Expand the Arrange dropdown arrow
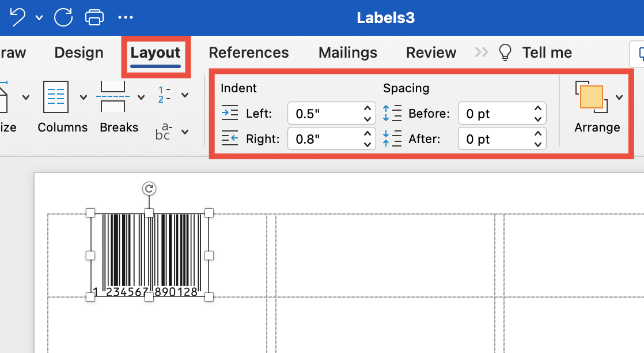Image resolution: width=644 pixels, height=353 pixels. coord(619,97)
